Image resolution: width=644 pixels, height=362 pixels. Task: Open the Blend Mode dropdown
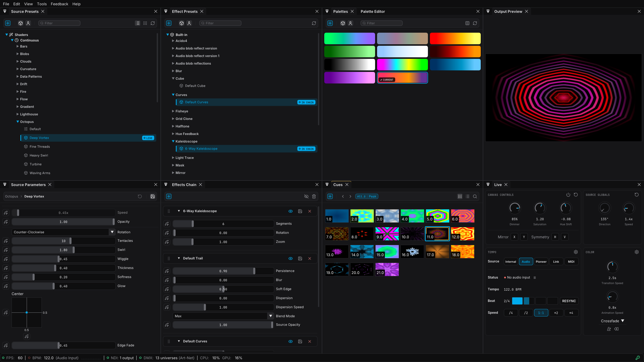[x=223, y=316]
